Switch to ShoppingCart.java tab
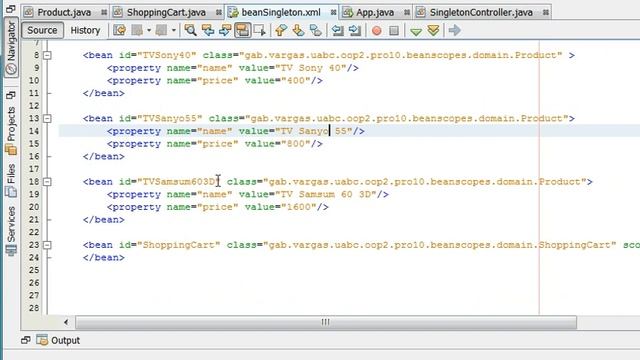 click(167, 12)
